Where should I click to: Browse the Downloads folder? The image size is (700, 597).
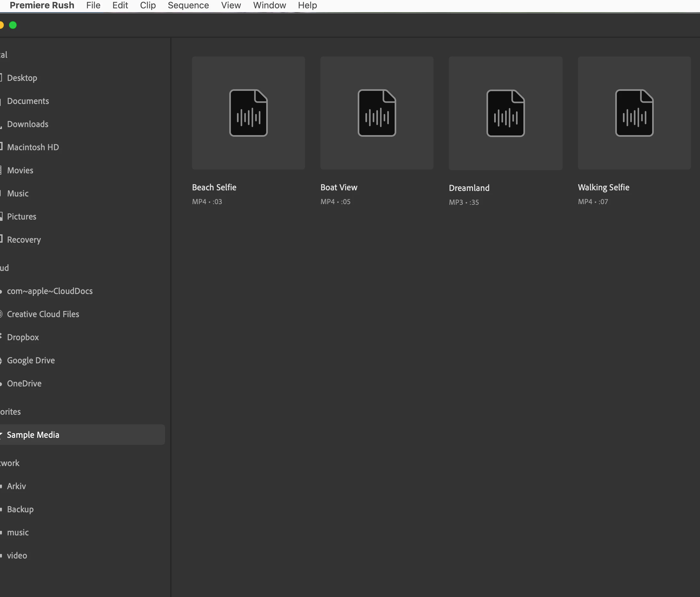27,124
